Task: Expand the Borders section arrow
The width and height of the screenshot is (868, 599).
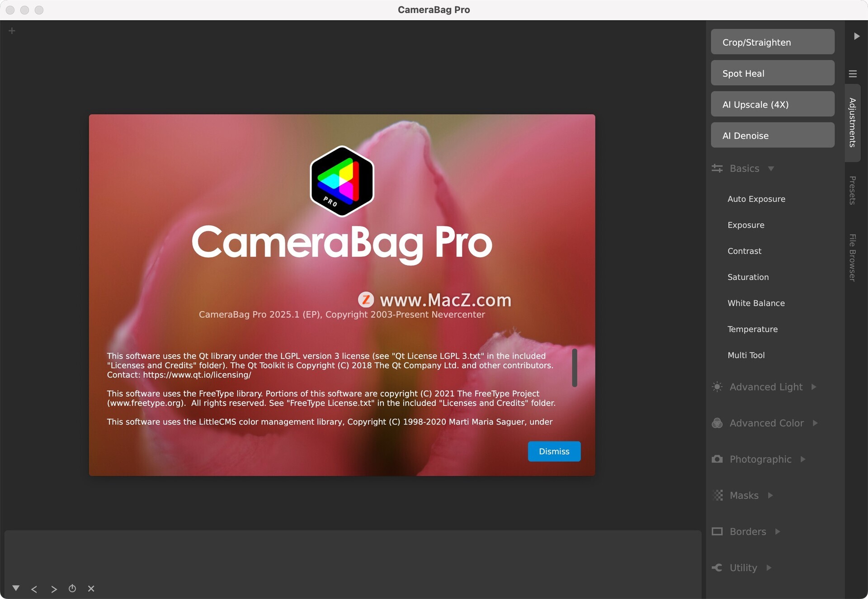Action: tap(778, 531)
